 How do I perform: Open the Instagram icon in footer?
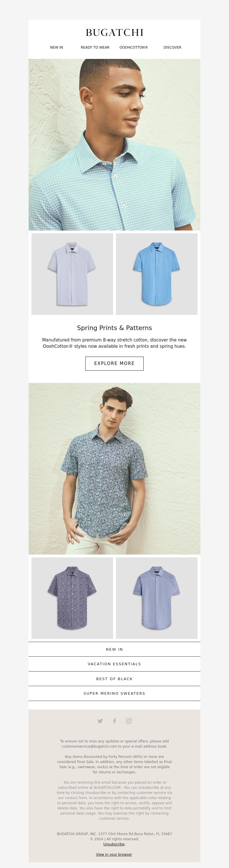pyautogui.click(x=129, y=721)
